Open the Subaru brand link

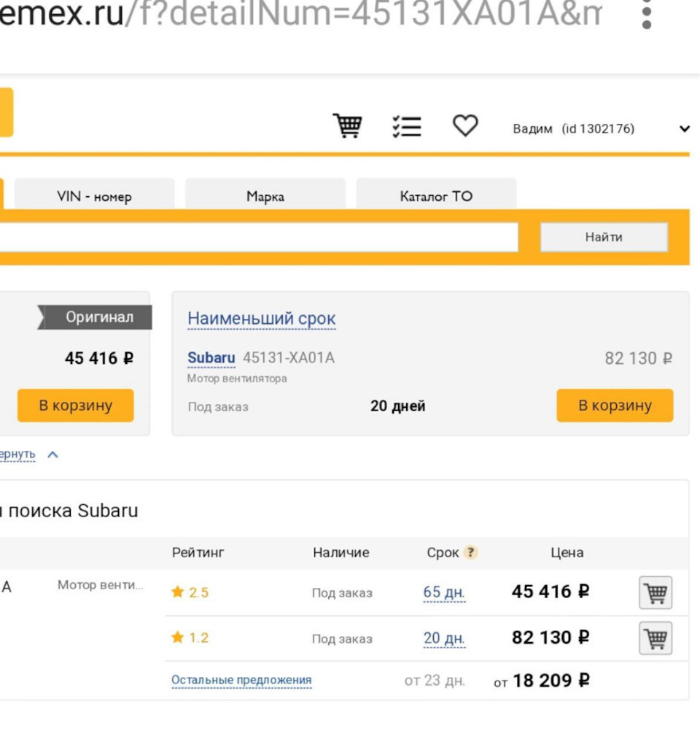[x=211, y=358]
